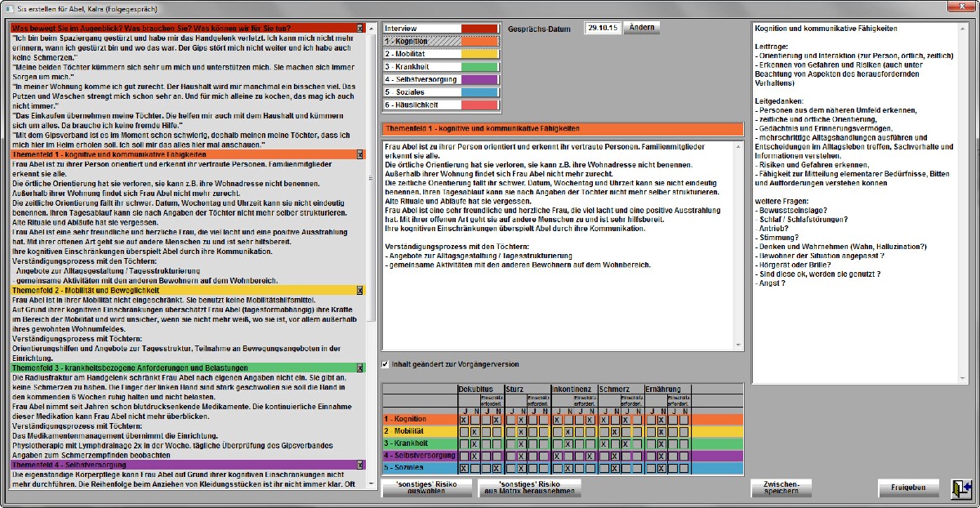Collapse the Themenfeld 2 Mobilität section
The width and height of the screenshot is (980, 508).
point(360,290)
